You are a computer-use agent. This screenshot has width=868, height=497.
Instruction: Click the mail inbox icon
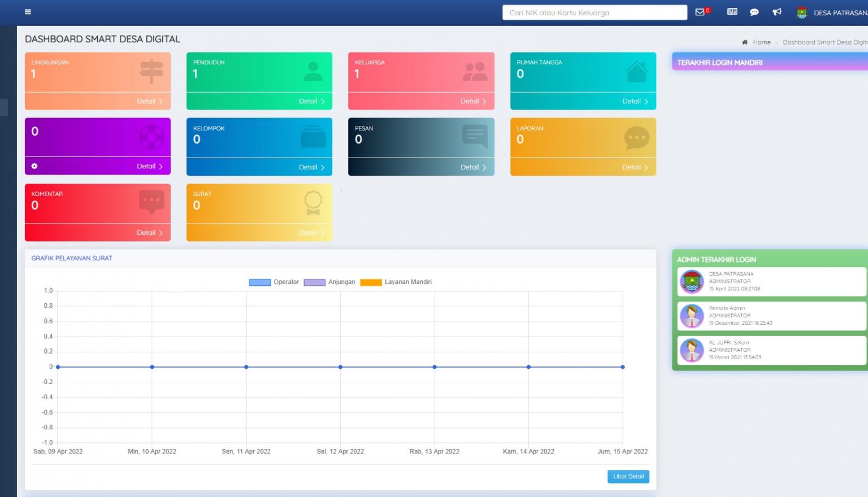coord(700,12)
